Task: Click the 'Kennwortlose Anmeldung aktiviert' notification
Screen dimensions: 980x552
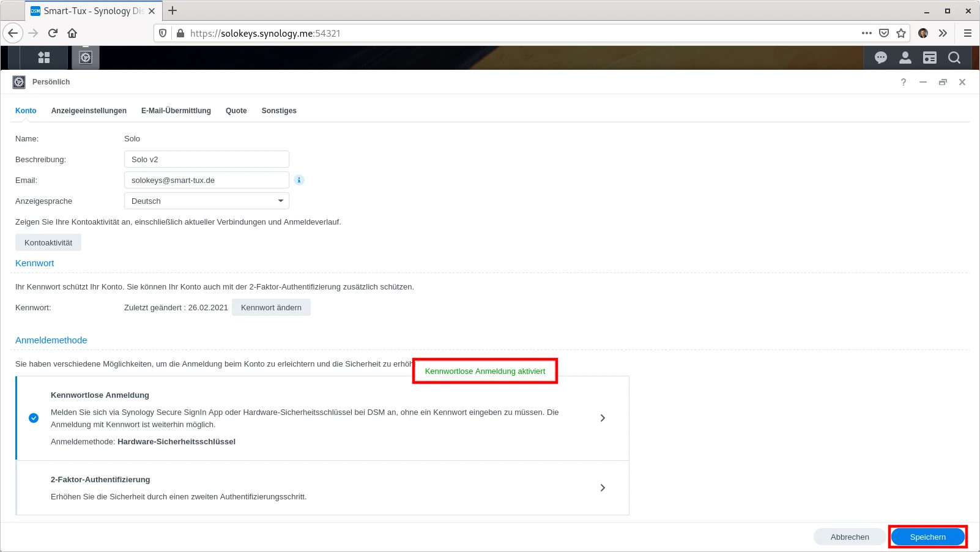Action: (x=485, y=371)
